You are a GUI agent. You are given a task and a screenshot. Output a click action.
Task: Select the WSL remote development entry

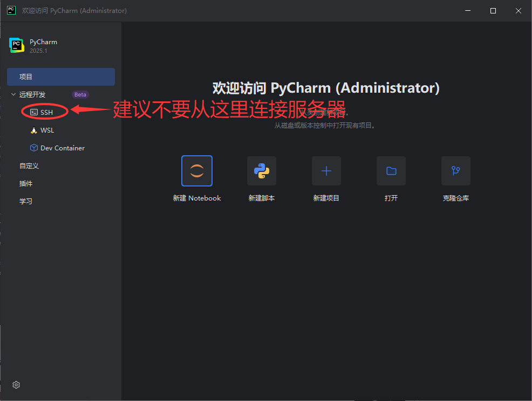pyautogui.click(x=47, y=130)
